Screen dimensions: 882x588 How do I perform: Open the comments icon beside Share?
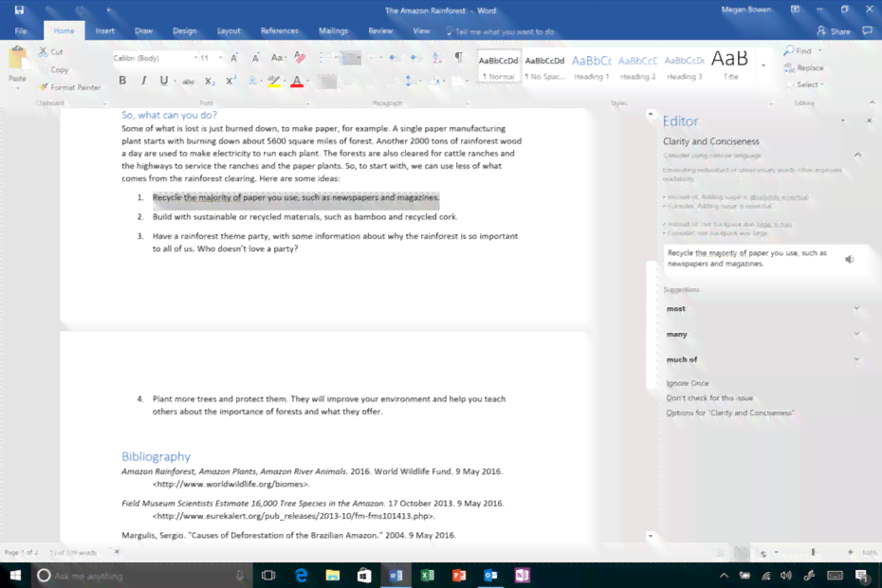[868, 31]
